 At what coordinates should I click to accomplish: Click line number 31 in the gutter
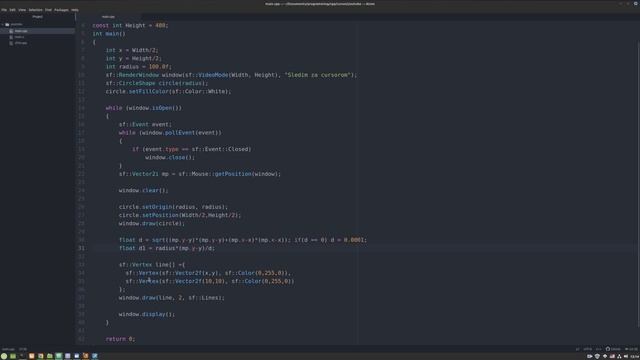(x=82, y=248)
